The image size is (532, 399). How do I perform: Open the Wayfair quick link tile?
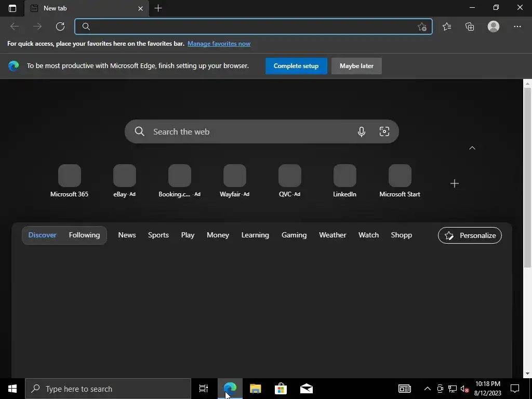234,181
